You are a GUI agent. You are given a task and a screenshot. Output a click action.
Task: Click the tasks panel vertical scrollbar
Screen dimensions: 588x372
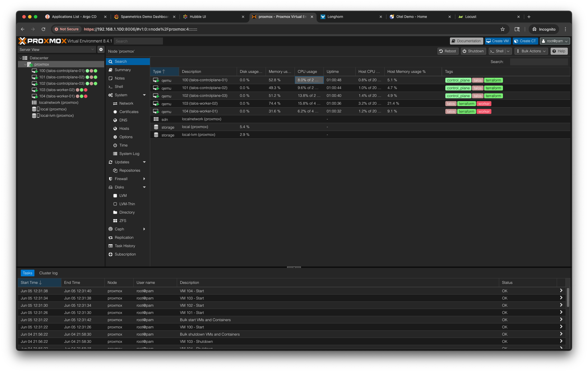pyautogui.click(x=568, y=298)
